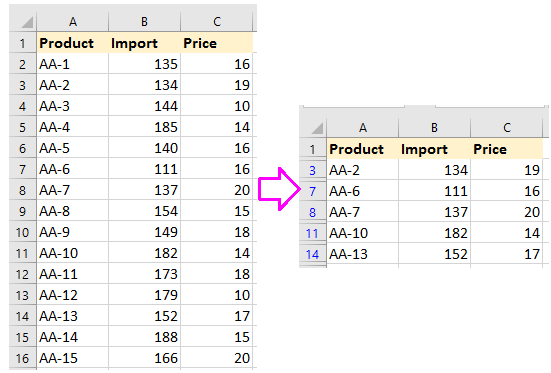Click the Import header in right sheet
This screenshot has width=551, height=373.
pos(434,149)
